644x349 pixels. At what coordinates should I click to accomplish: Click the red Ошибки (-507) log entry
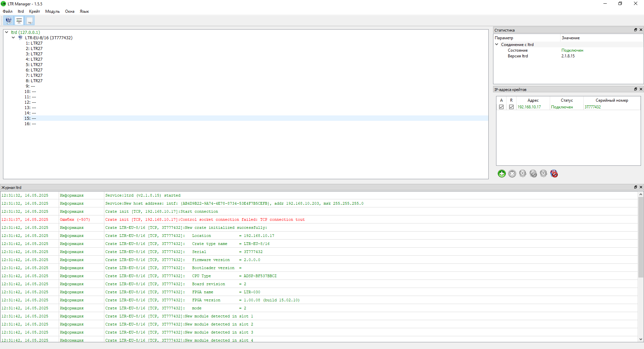pyautogui.click(x=319, y=219)
